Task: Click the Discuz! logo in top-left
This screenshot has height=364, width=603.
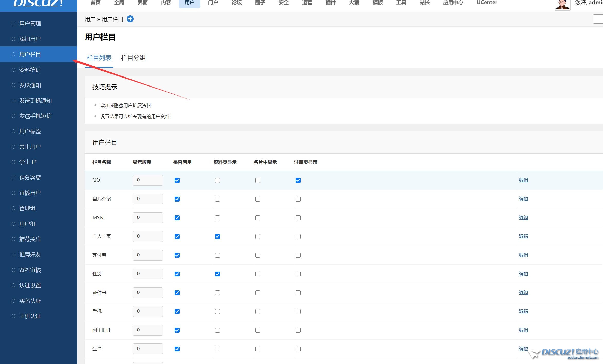Action: coord(38,4)
